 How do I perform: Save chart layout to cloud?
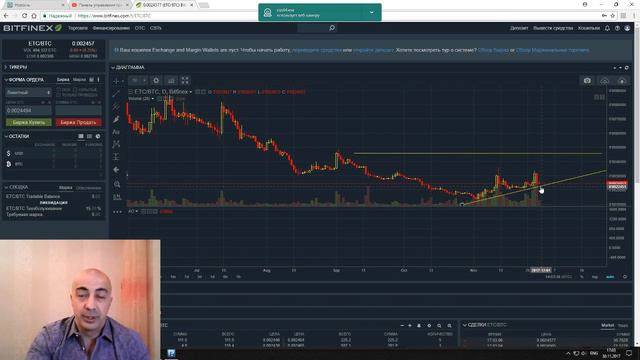point(622,81)
